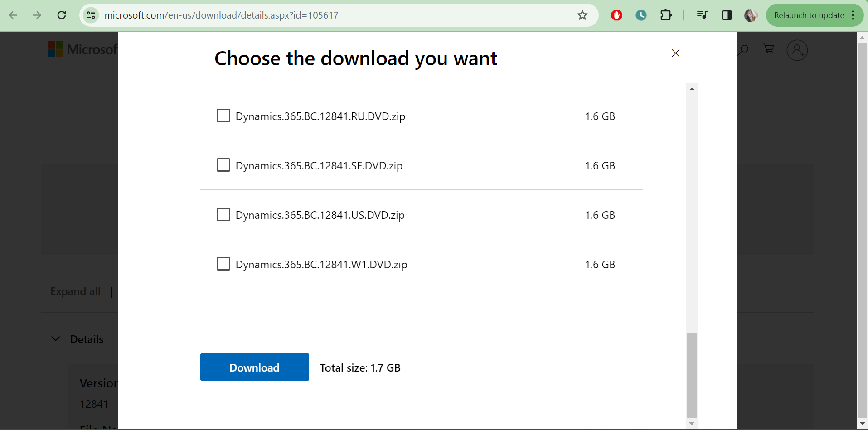Click the browser reload page icon
The height and width of the screenshot is (430, 868).
point(62,15)
